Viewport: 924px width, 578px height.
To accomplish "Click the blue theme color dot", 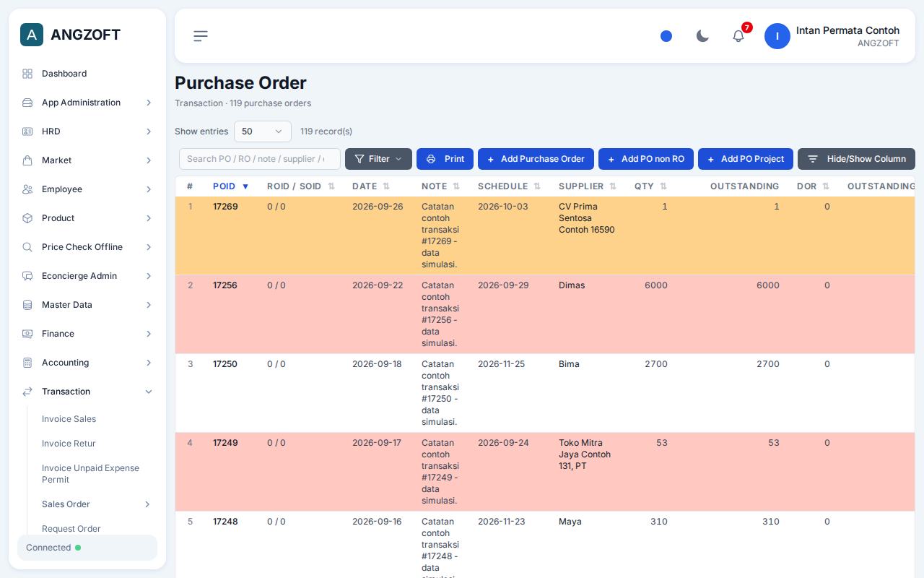I will 666,36.
